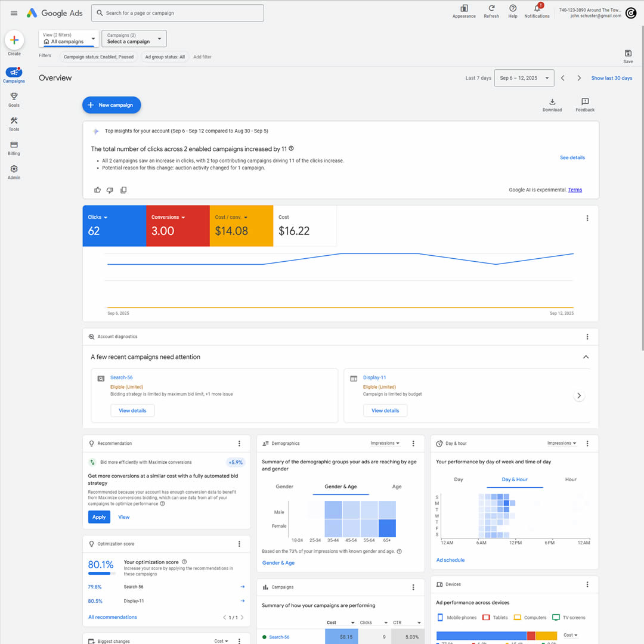Open Goals in the left sidebar
This screenshot has height=644, width=644.
pos(14,100)
